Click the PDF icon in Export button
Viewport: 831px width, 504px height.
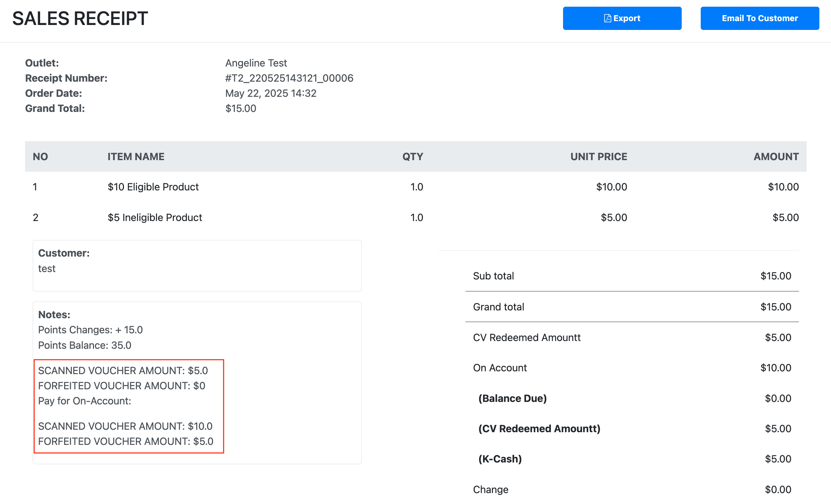(607, 18)
